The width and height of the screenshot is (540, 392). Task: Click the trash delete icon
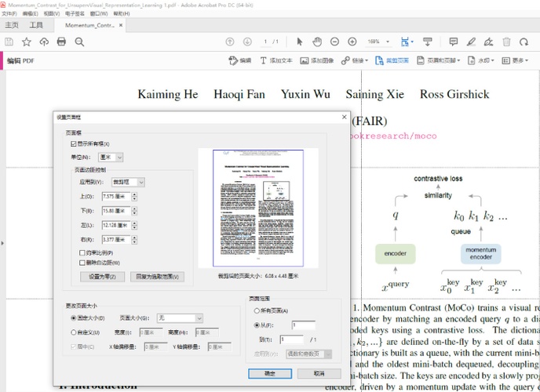(x=506, y=42)
